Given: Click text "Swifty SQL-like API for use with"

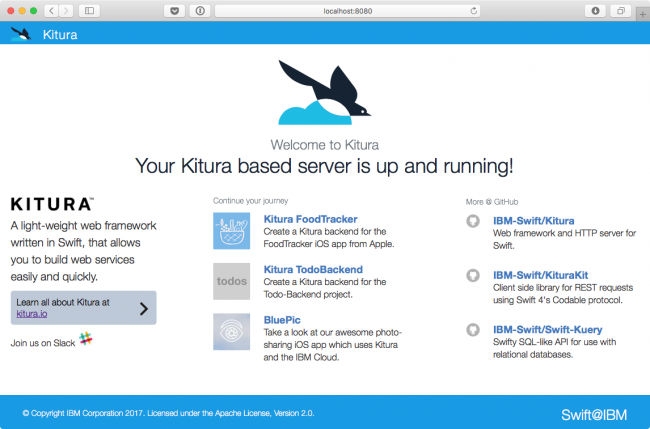Looking at the screenshot, I should pyautogui.click(x=554, y=342).
